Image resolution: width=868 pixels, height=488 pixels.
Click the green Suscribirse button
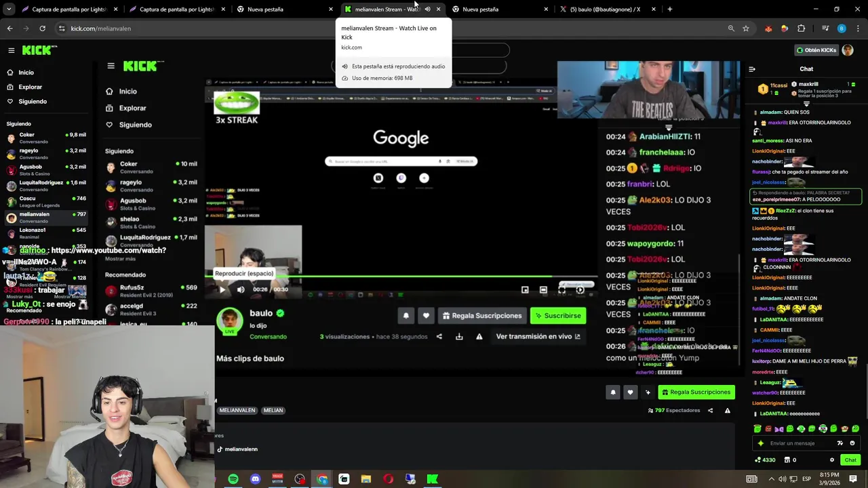(558, 315)
